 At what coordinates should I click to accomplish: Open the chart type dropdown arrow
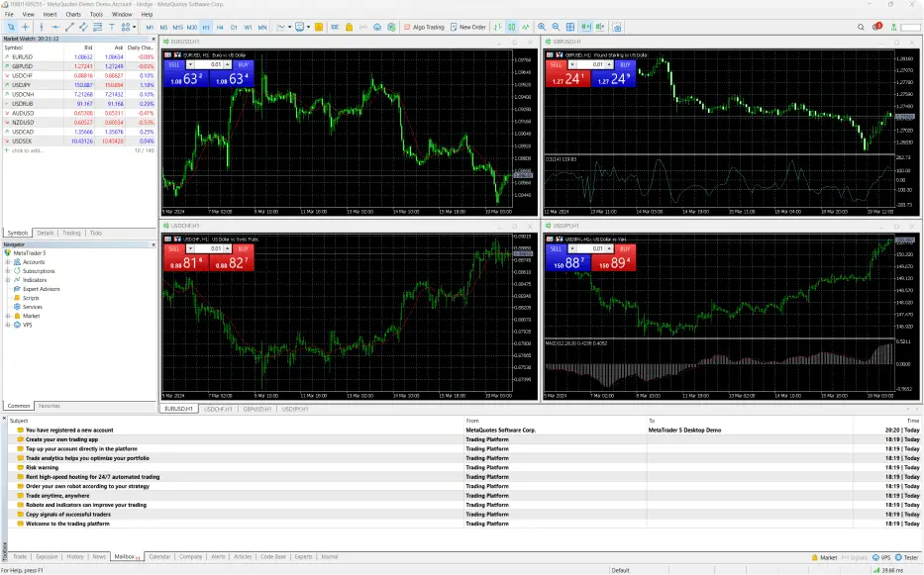click(288, 27)
